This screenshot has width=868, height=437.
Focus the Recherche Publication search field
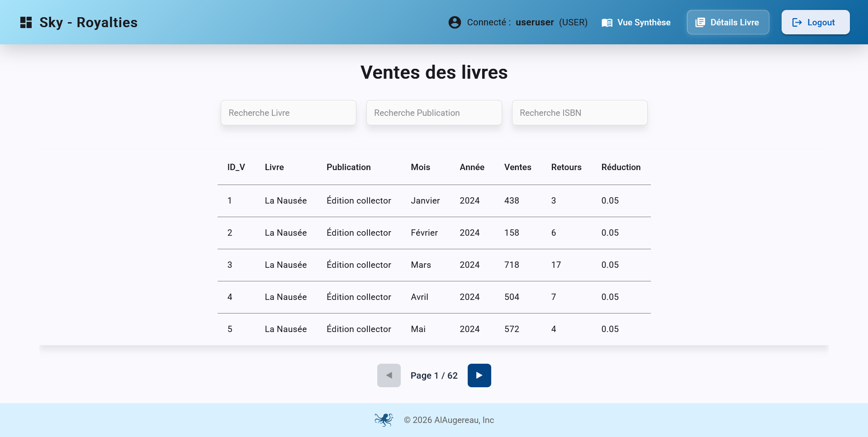[x=434, y=113]
